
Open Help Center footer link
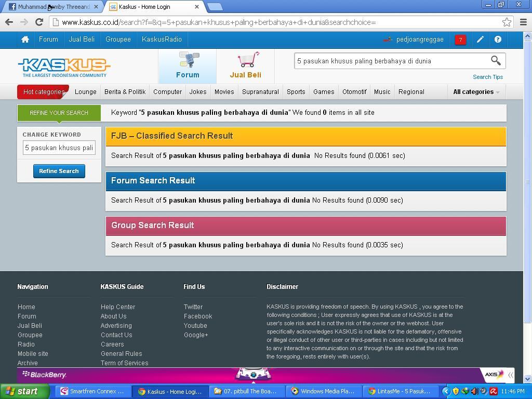point(118,307)
